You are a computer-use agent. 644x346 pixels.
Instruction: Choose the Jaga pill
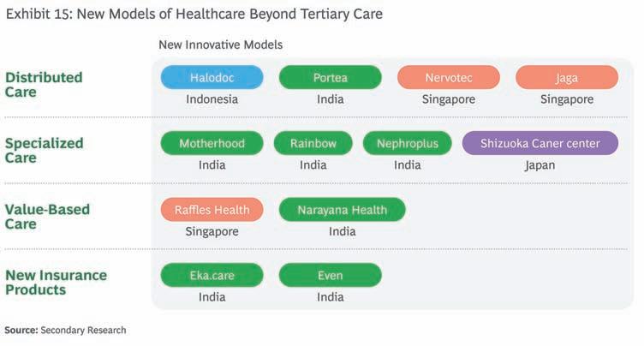tap(566, 78)
